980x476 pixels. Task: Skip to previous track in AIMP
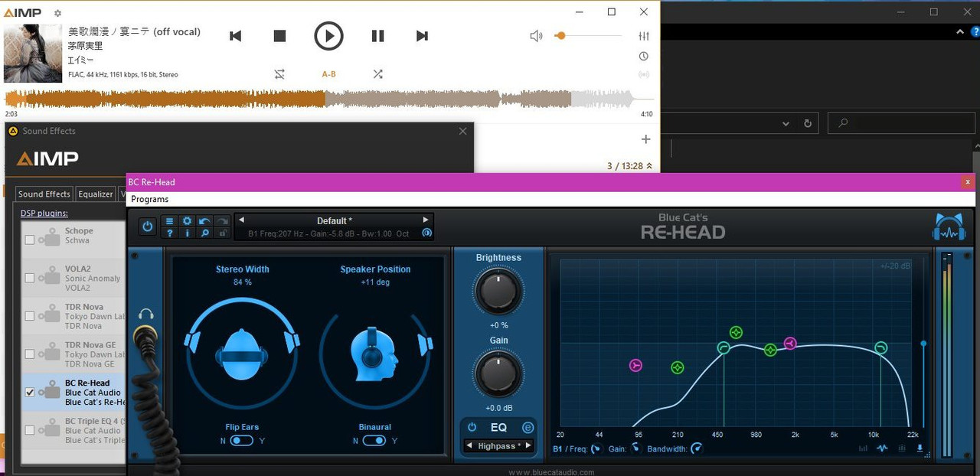coord(236,36)
